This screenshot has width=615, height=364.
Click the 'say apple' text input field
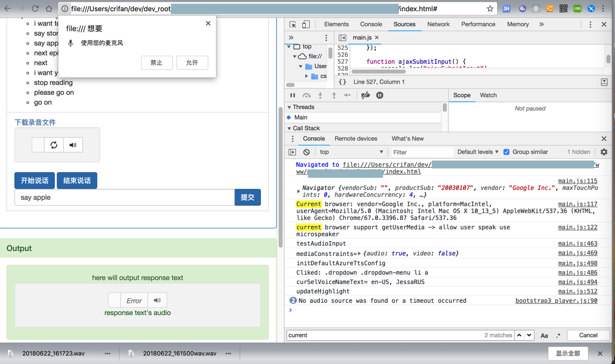point(124,197)
